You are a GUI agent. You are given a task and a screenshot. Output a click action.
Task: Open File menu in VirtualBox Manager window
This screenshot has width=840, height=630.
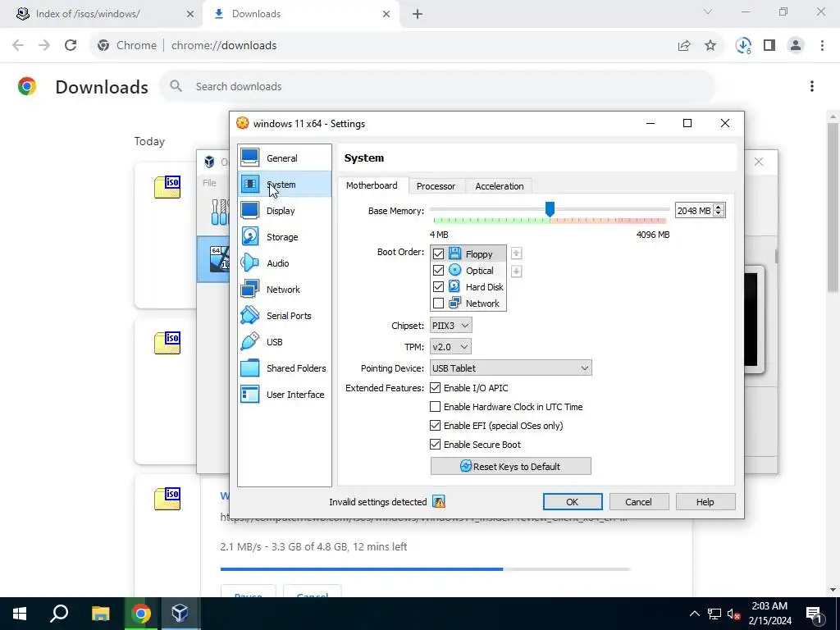[x=209, y=183]
